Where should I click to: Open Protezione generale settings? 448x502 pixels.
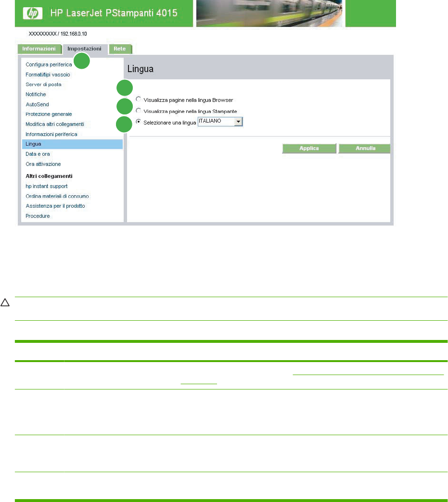click(49, 114)
